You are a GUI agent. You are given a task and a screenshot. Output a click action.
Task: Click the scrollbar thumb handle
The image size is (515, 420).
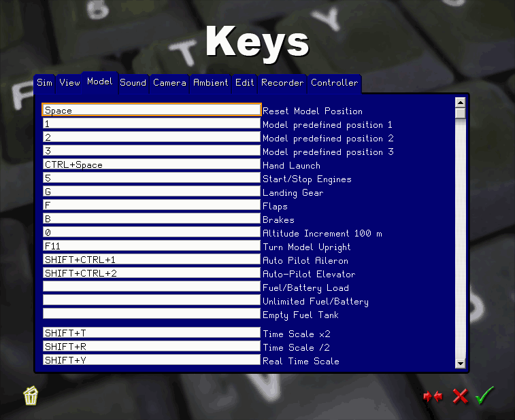coord(461,113)
